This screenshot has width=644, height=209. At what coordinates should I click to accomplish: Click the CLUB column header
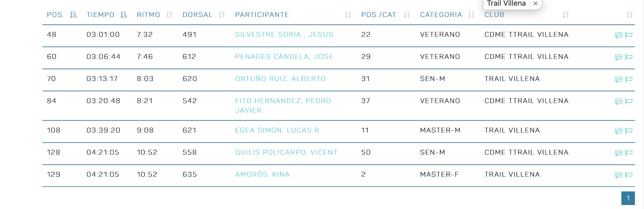click(x=494, y=15)
